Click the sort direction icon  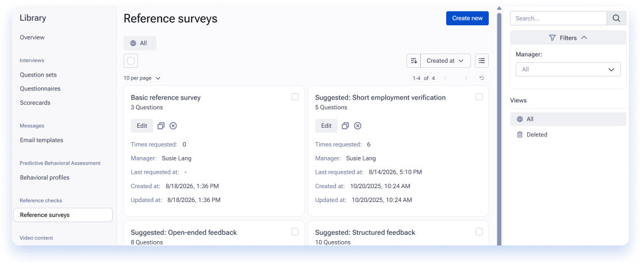pos(413,61)
